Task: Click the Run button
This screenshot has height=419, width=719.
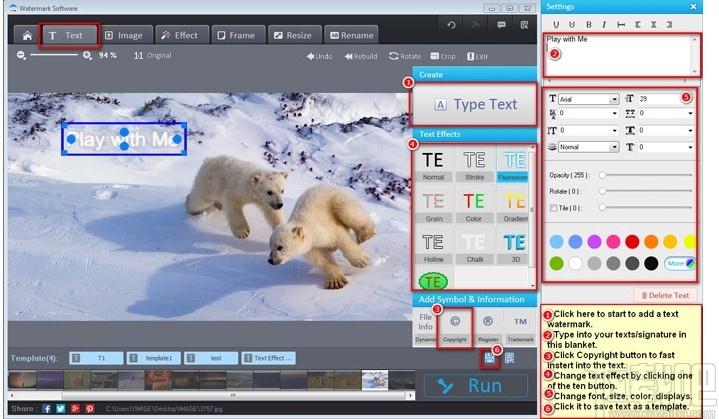Action: point(476,386)
